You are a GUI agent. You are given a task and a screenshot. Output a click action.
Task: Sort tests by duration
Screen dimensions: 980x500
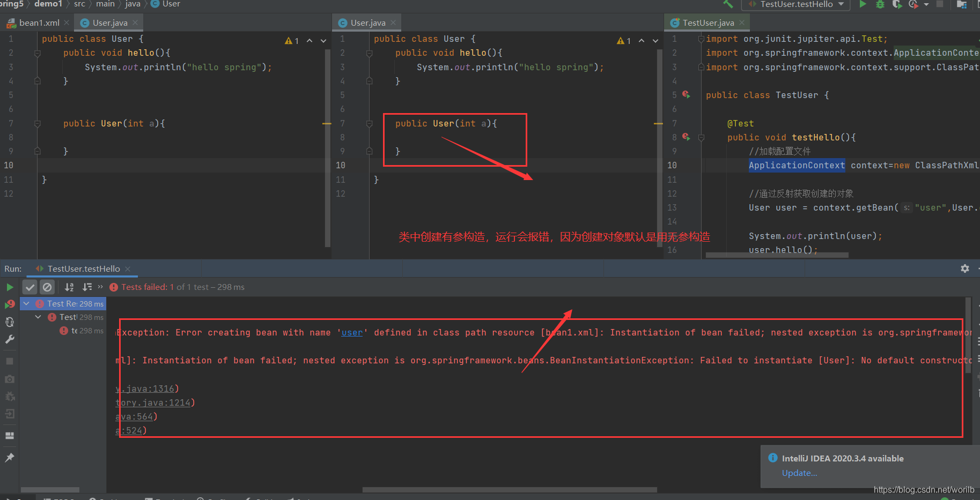point(87,287)
